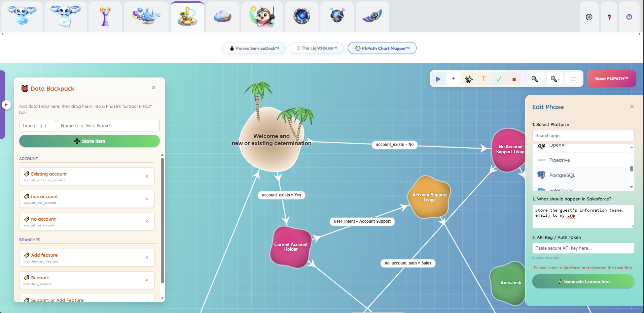Click the Store Item button

point(89,141)
